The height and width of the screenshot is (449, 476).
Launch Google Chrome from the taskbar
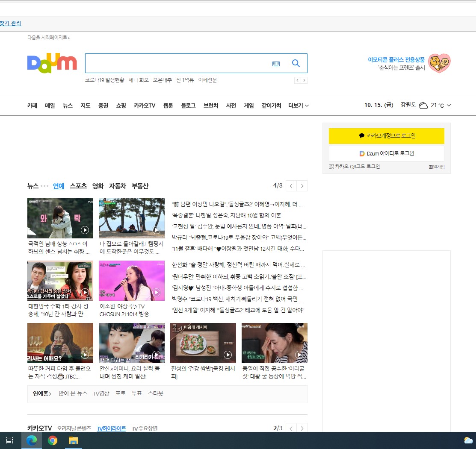click(x=53, y=440)
